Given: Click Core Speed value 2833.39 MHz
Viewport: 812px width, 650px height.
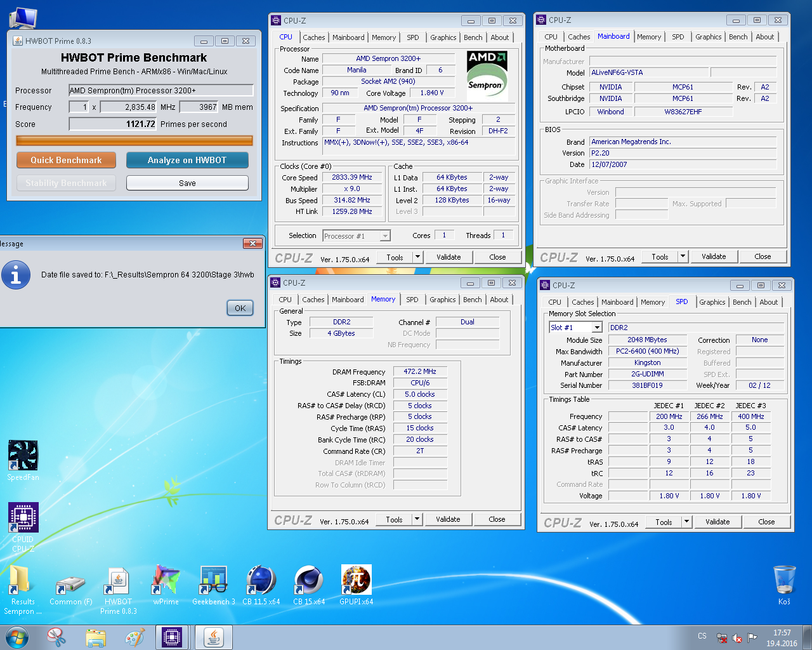Looking at the screenshot, I should tap(352, 177).
